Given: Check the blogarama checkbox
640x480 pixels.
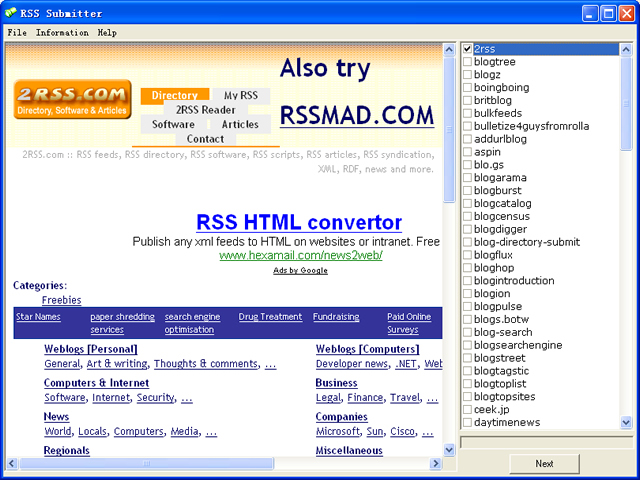Looking at the screenshot, I should coord(467,178).
